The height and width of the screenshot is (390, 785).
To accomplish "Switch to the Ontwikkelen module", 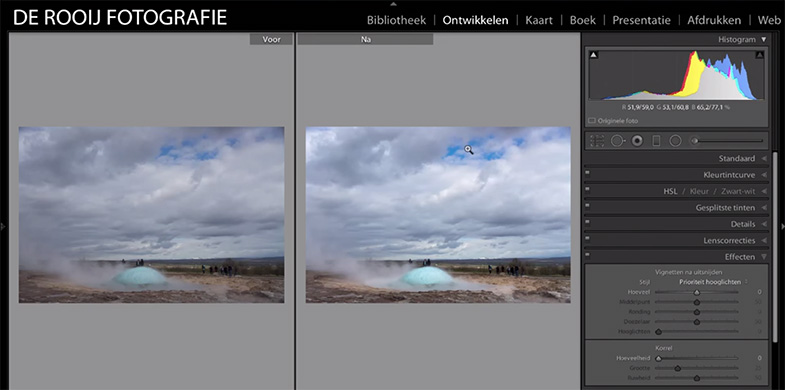I will (475, 21).
